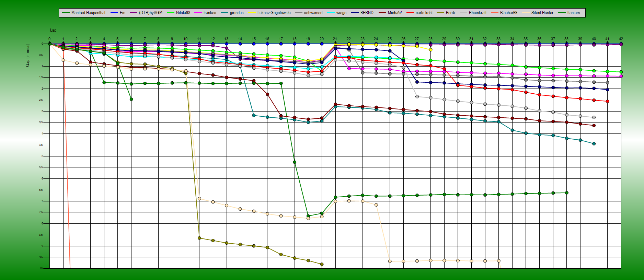Click Silent Hunter's cream point at lap 25
The height and width of the screenshot is (280, 644).
(390, 261)
